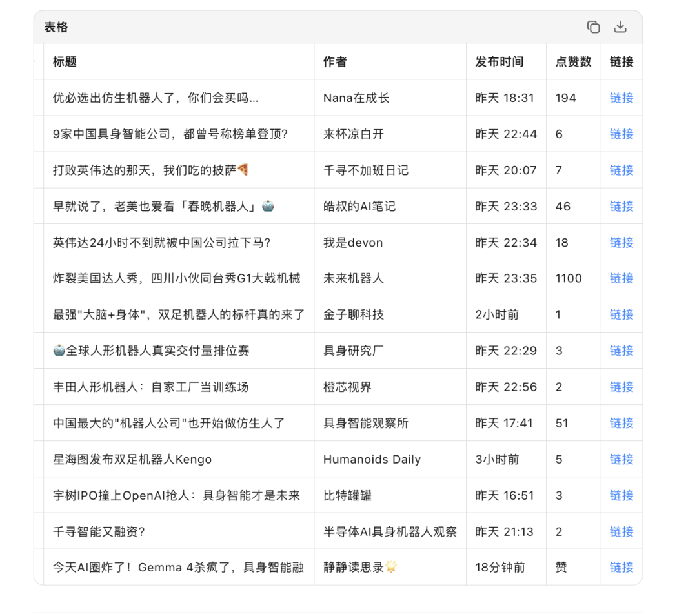
Task: Select title 优必选出仿生机器人了，你们会买吗
Action: point(155,98)
